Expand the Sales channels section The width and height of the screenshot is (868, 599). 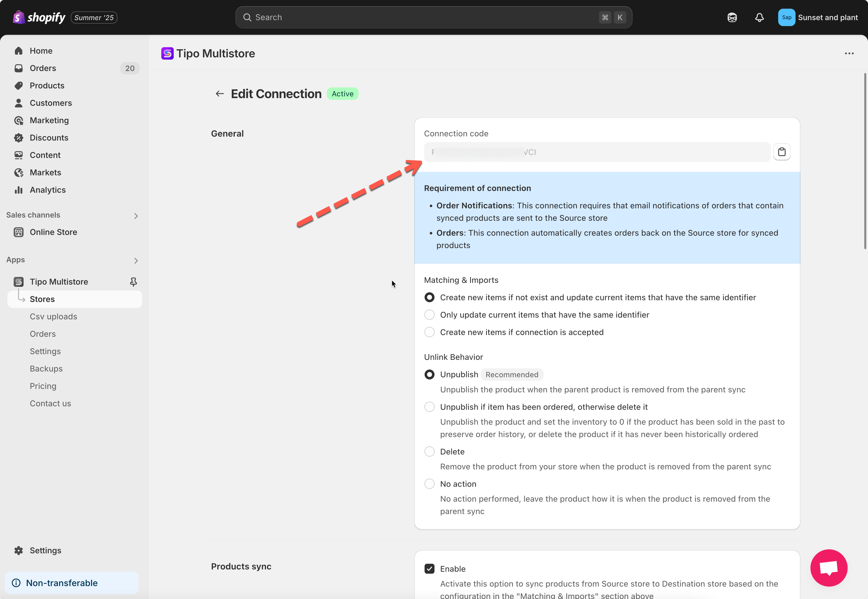[x=136, y=216]
